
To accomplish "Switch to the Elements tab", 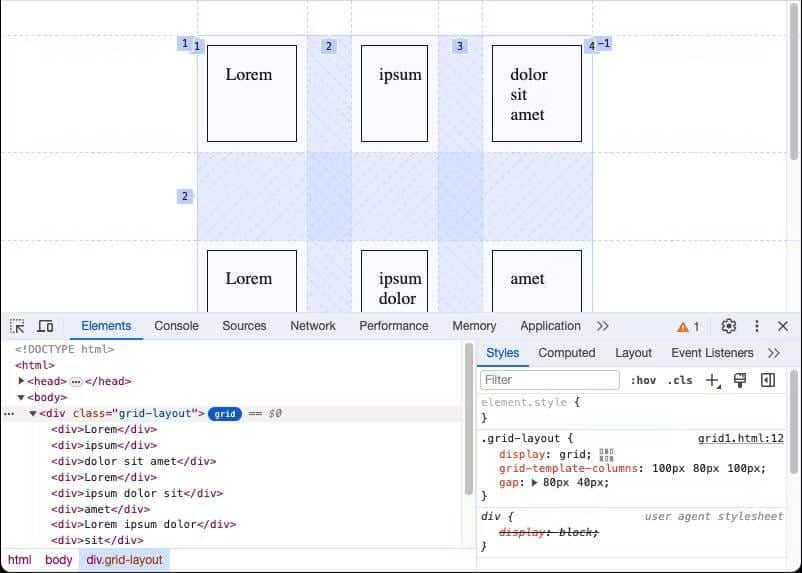I will point(106,326).
